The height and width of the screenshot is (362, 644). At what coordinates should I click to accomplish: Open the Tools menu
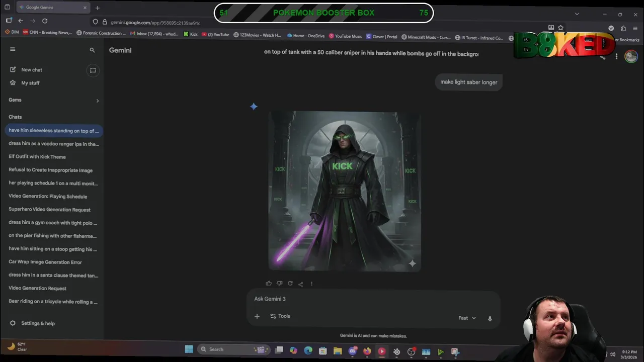coord(280,316)
